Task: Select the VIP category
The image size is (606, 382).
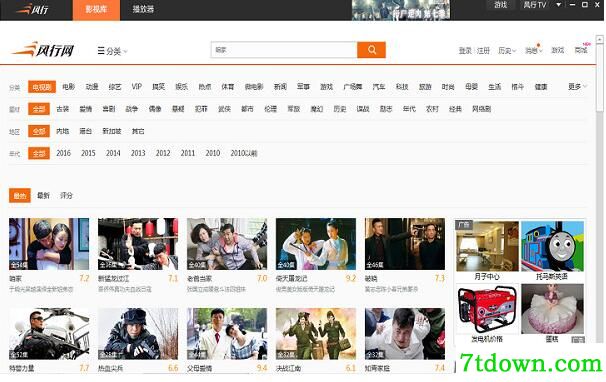Action: point(136,87)
